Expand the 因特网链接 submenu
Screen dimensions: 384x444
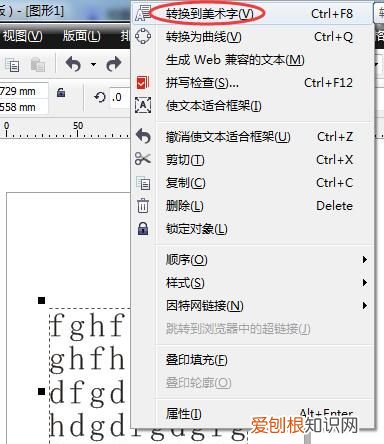pyautogui.click(x=253, y=306)
